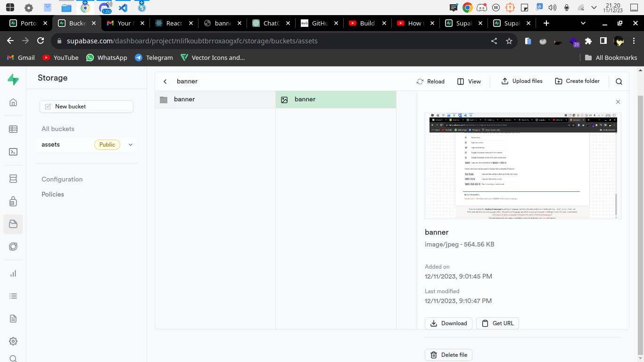Open the Chrome profile avatar
The height and width of the screenshot is (362, 644).
click(619, 41)
